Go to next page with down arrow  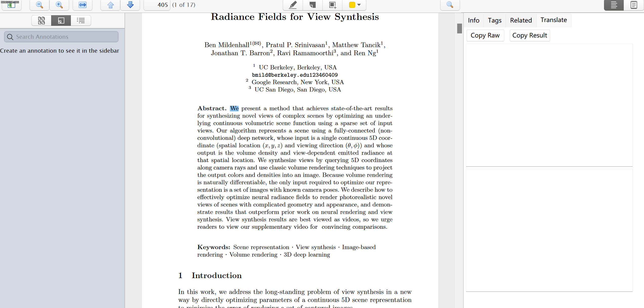coord(130,5)
